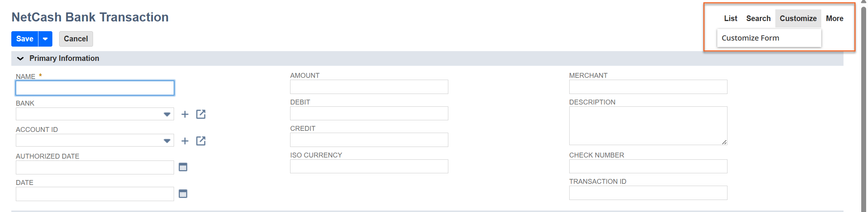Collapse the Primary Information section
Screen dimensions: 868x212
click(x=20, y=59)
